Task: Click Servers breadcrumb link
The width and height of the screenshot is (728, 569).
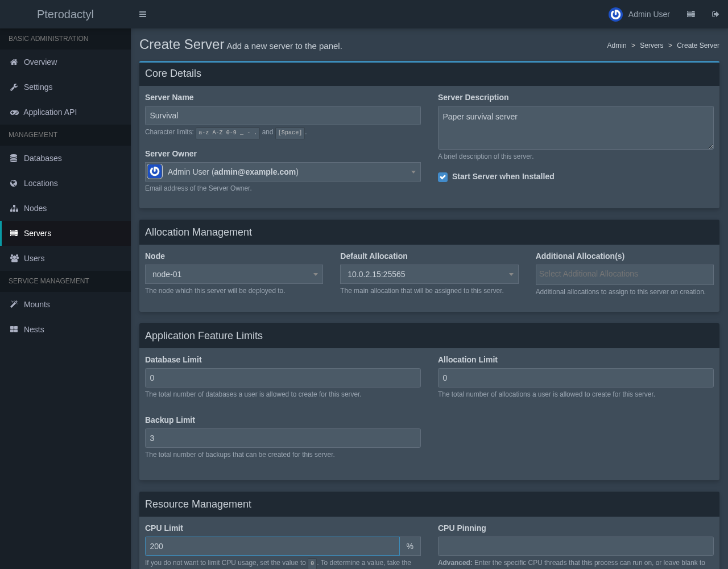Action: tap(651, 46)
